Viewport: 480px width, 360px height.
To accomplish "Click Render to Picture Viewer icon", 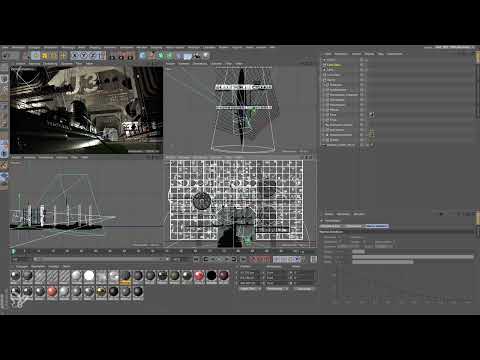I will click(x=121, y=56).
